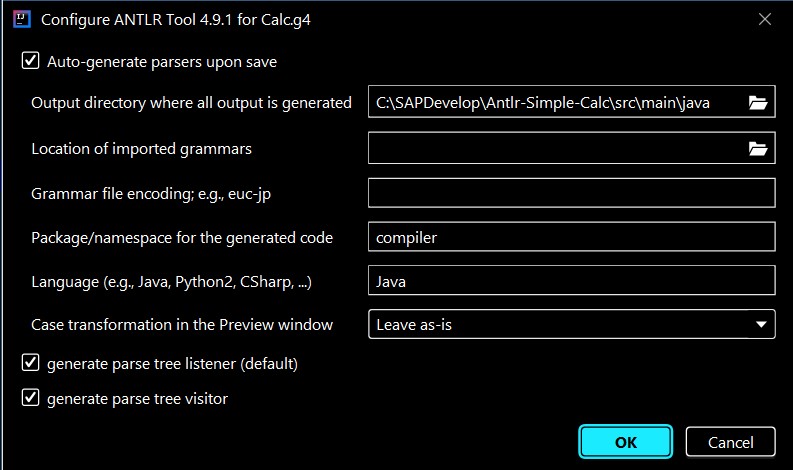Screen dimensions: 793x470
Task: Click the 'Case transformation in the Preview window' label
Action: click(182, 324)
